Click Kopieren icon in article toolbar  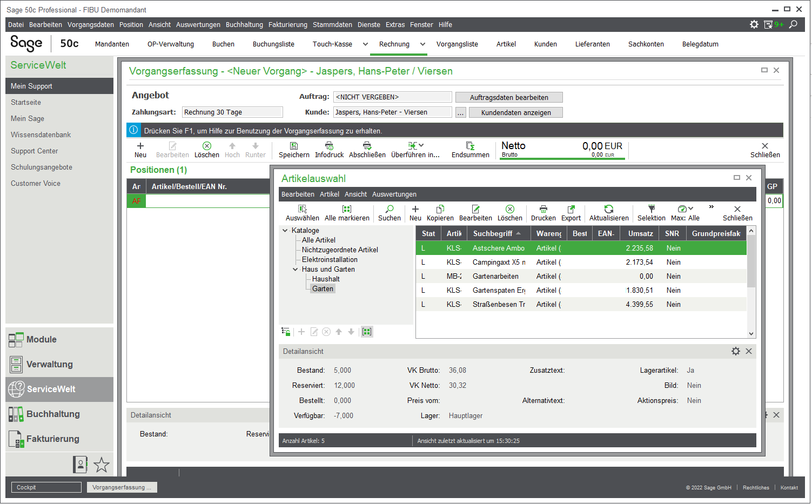(x=440, y=210)
